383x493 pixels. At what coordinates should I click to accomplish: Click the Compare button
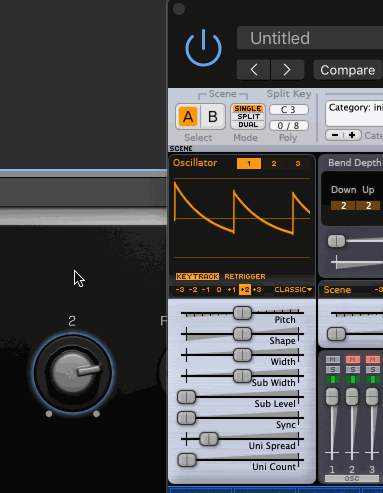tap(348, 70)
